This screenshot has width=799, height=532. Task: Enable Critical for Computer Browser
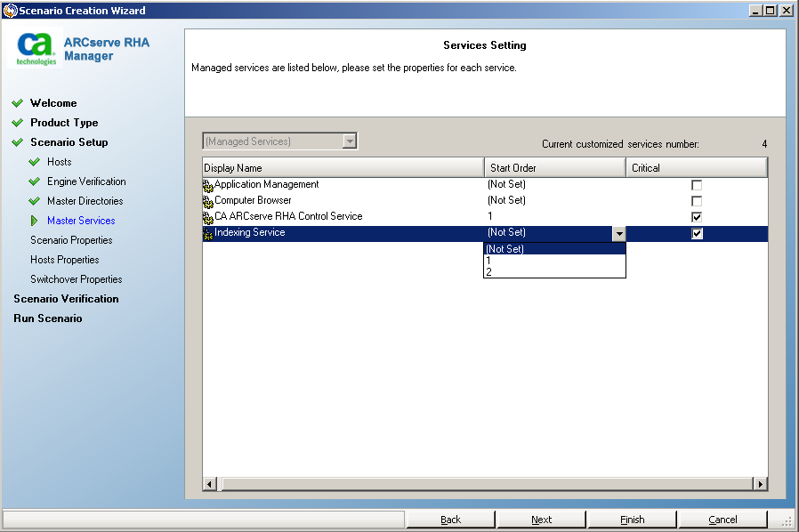(697, 200)
